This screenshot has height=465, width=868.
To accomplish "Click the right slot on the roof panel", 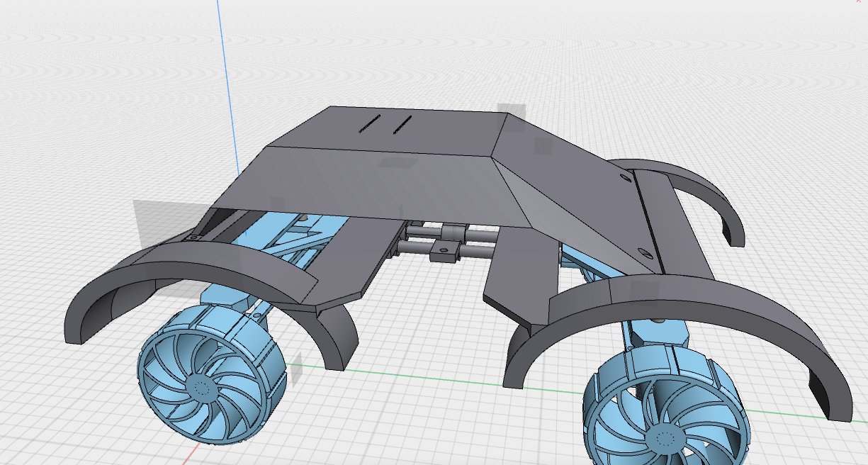I will 402,125.
